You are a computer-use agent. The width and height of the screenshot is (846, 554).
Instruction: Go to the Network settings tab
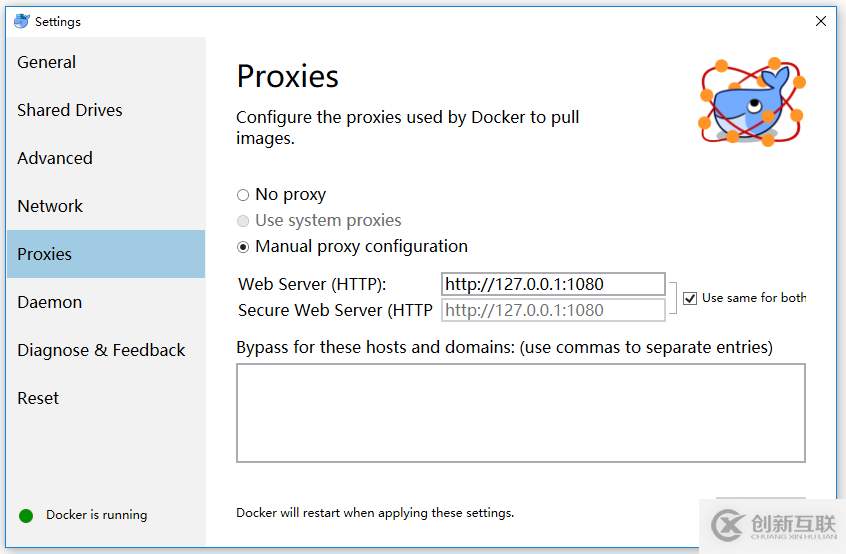pyautogui.click(x=50, y=206)
